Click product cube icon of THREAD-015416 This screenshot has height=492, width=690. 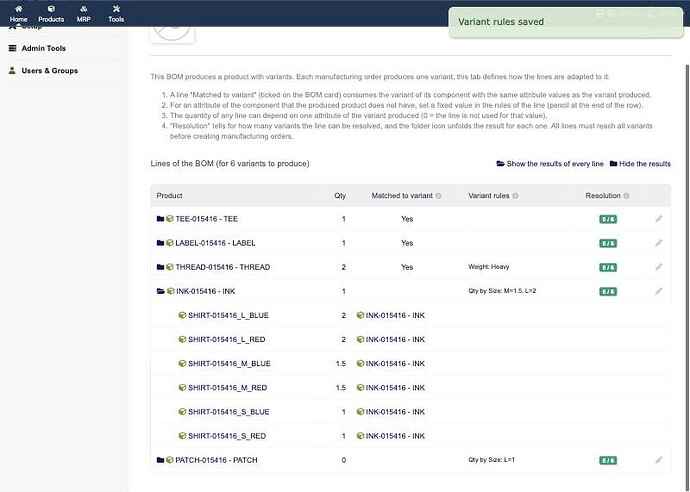point(170,267)
